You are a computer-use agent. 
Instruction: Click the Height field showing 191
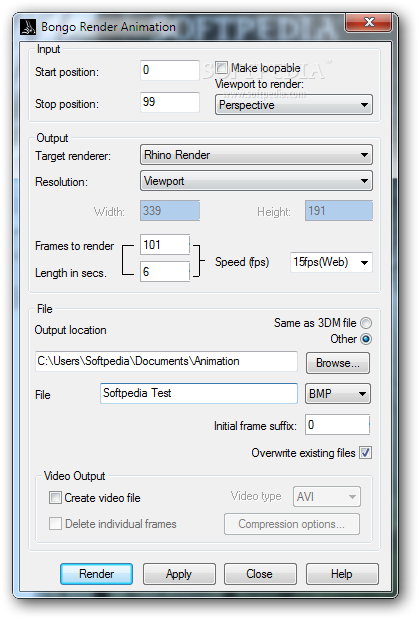point(338,210)
